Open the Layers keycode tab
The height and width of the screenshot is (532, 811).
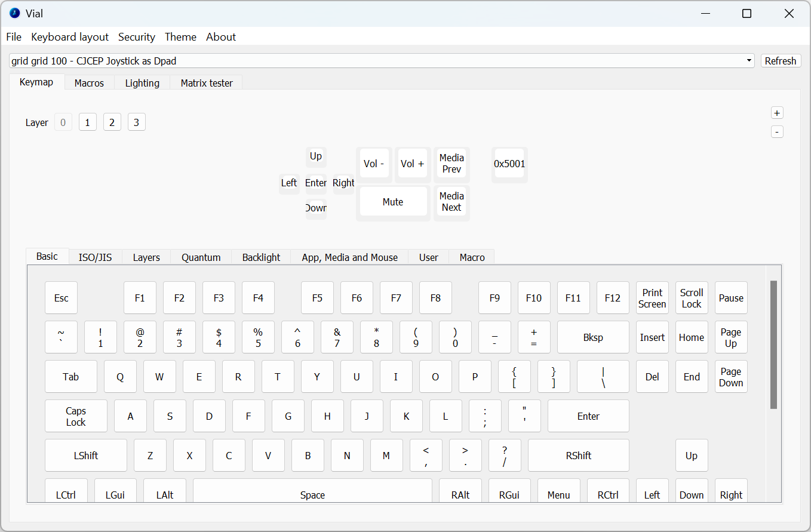(x=146, y=257)
